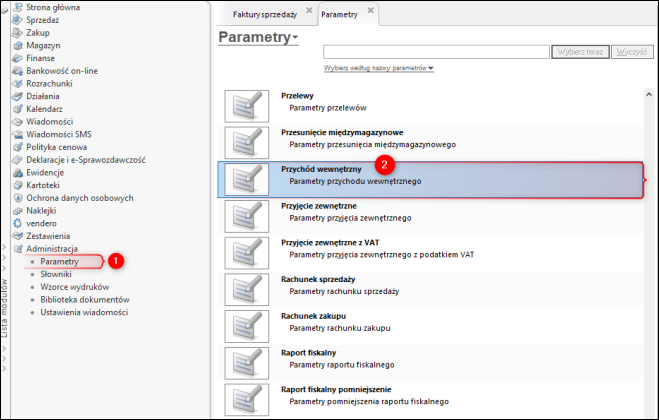Expand 'Wybierz według nazwy parametrów' filter

coord(378,68)
